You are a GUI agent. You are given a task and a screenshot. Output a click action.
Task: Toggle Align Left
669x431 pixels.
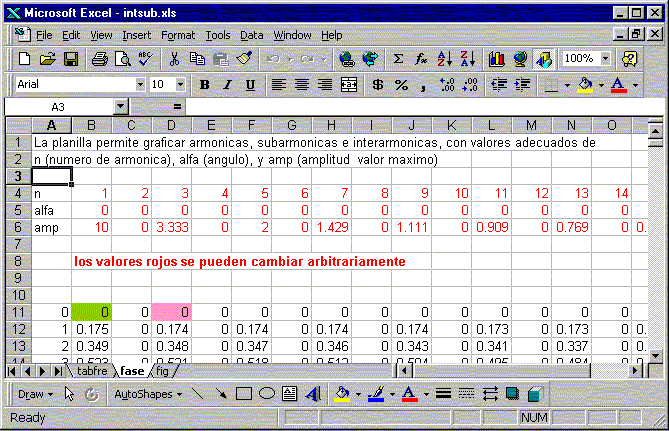(279, 85)
